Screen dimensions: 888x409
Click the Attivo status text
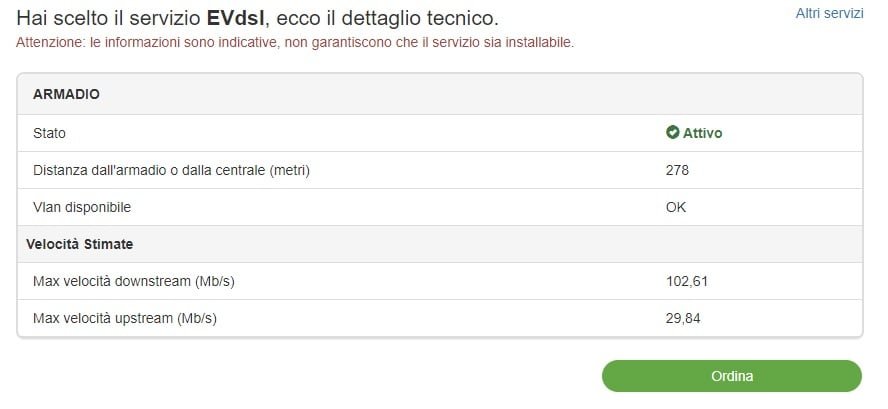(702, 132)
